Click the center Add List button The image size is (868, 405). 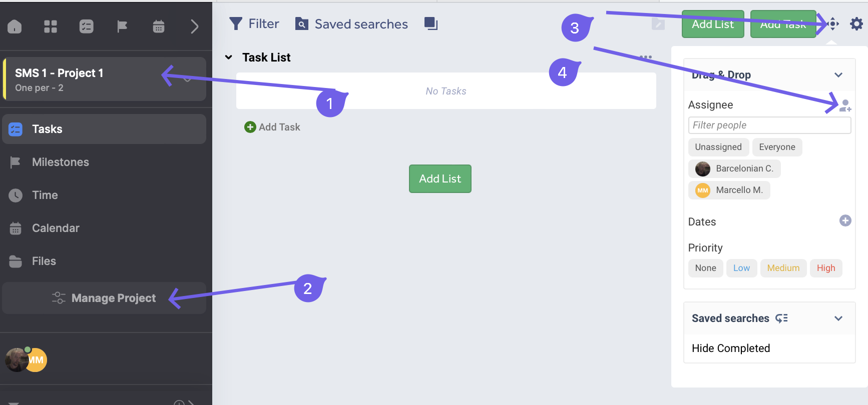click(x=440, y=178)
